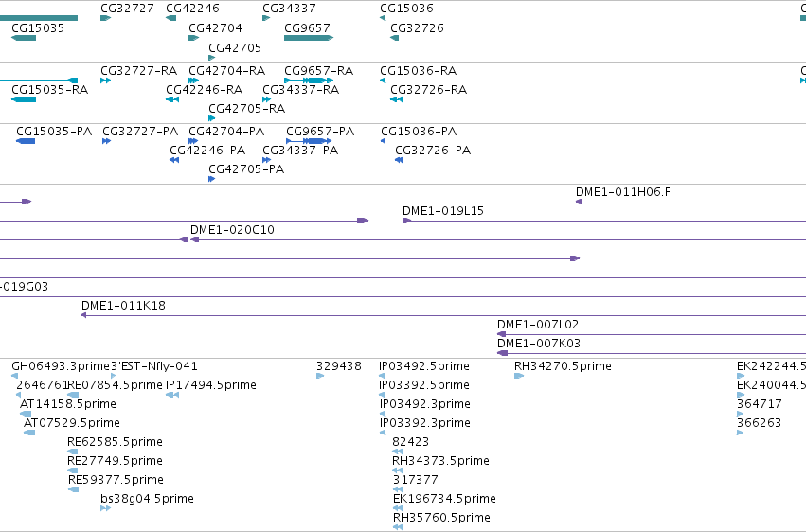The height and width of the screenshot is (532, 806).
Task: Click the IP03492.3prime label
Action: [424, 404]
